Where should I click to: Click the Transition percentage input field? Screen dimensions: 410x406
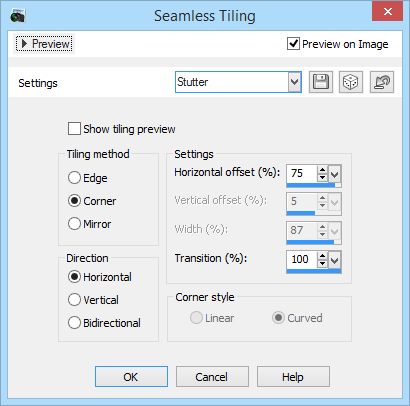click(x=301, y=260)
